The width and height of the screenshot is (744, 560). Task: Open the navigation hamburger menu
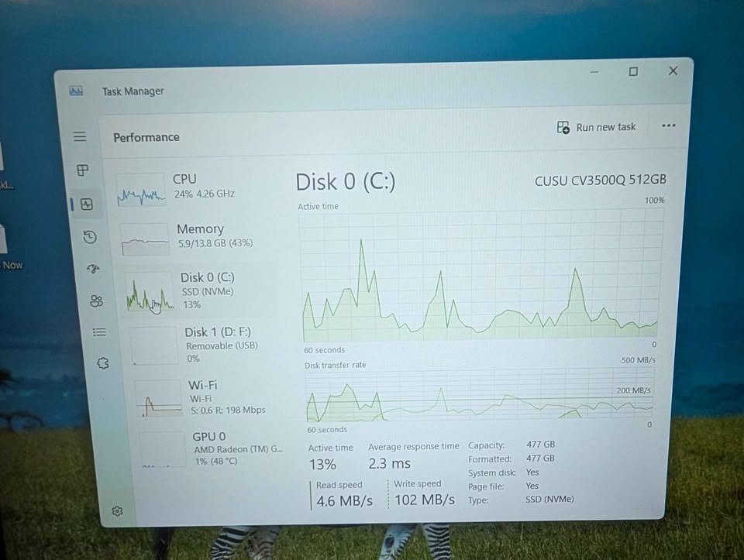[x=80, y=136]
